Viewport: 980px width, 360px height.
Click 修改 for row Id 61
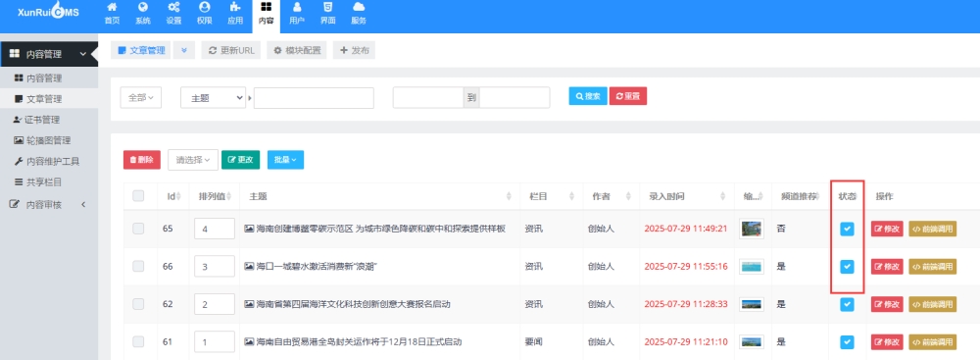887,341
